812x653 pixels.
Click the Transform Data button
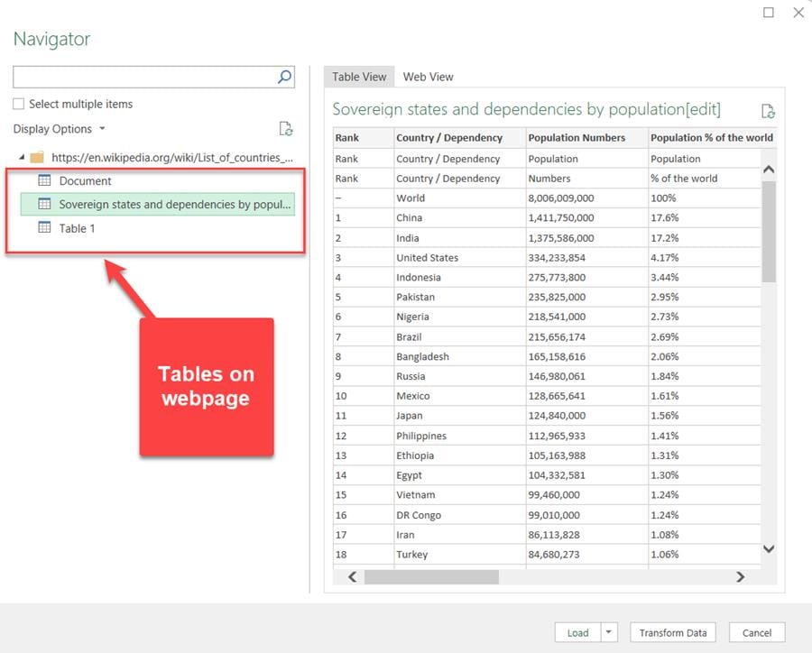tap(672, 632)
